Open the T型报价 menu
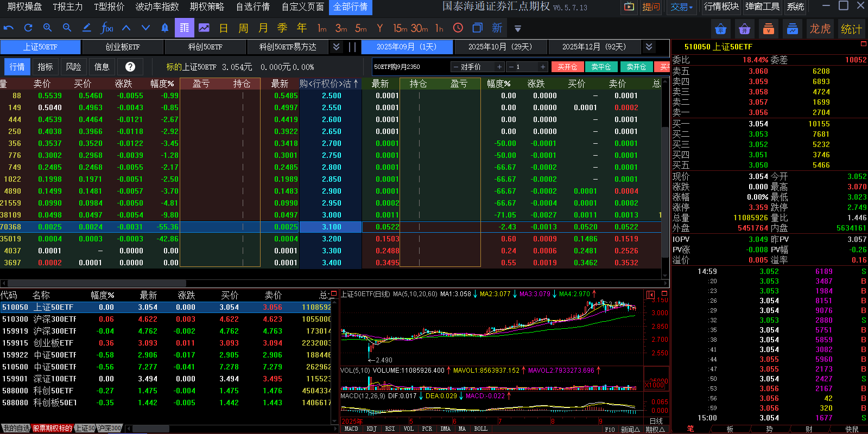 coord(109,7)
